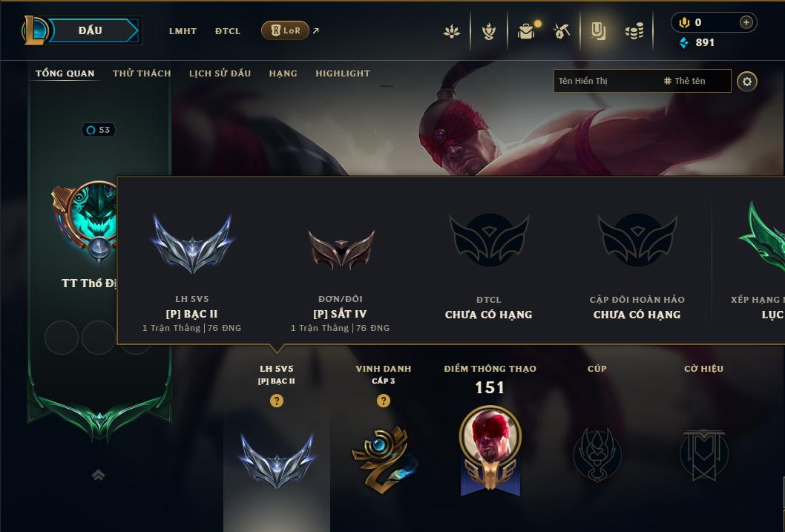Viewport: 785px width, 532px height.
Task: Open the Store coins icon
Action: [634, 31]
